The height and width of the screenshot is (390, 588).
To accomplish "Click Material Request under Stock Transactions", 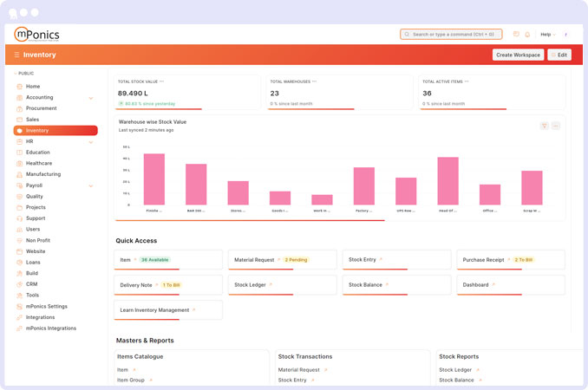I will click(x=299, y=370).
